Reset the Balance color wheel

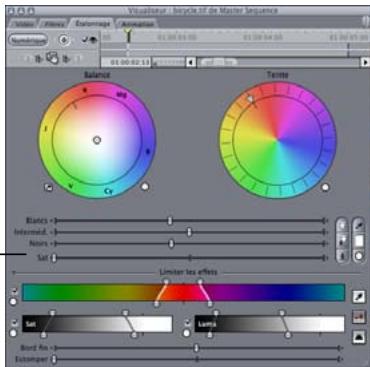[145, 187]
